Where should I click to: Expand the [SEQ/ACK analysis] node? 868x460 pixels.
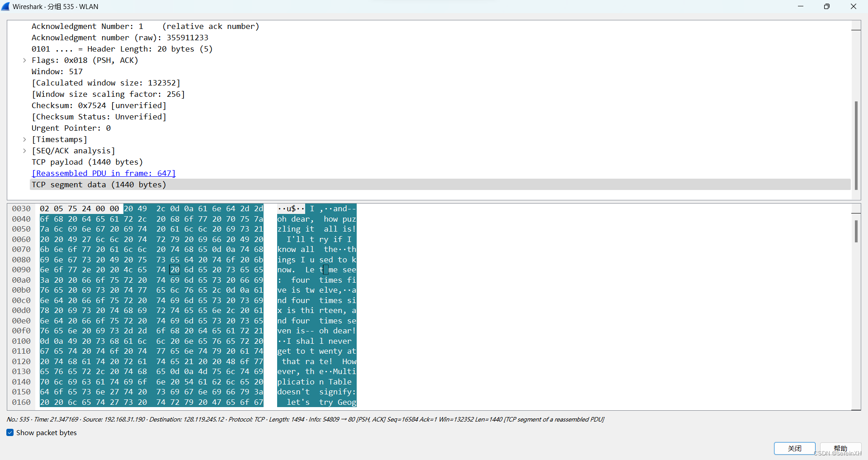pyautogui.click(x=24, y=151)
